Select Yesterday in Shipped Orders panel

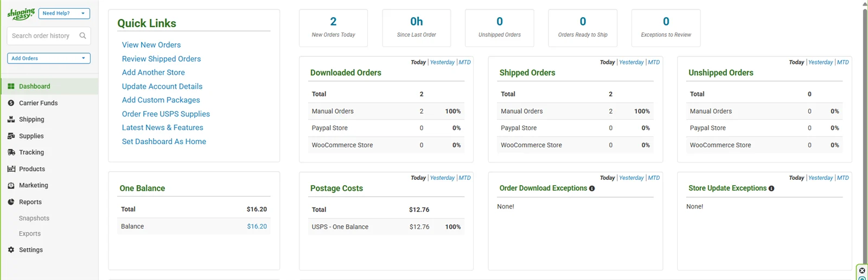tap(631, 62)
